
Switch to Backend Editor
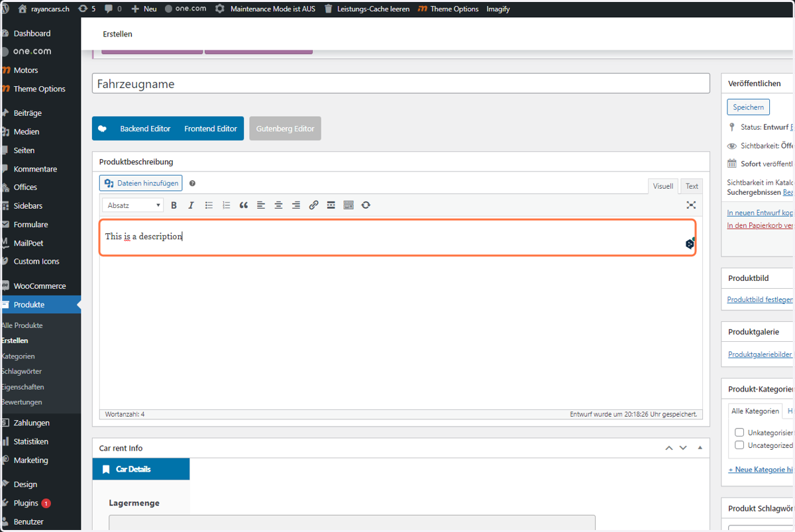(x=145, y=129)
